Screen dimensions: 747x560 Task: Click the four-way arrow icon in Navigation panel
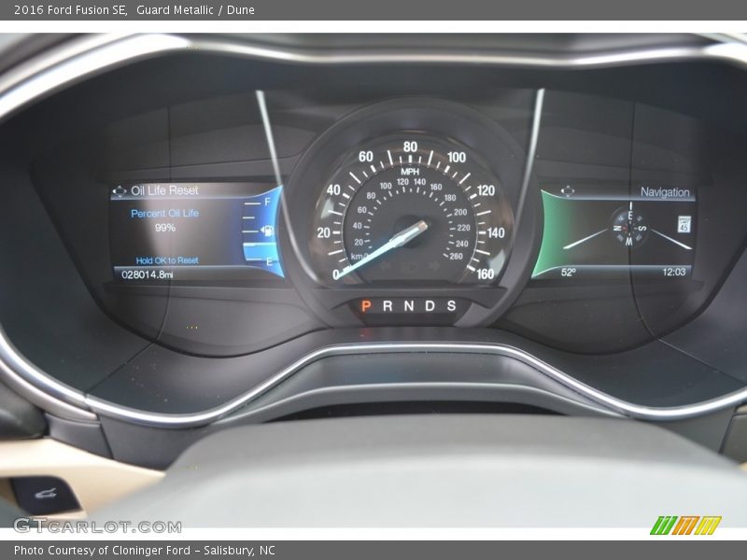pos(567,190)
